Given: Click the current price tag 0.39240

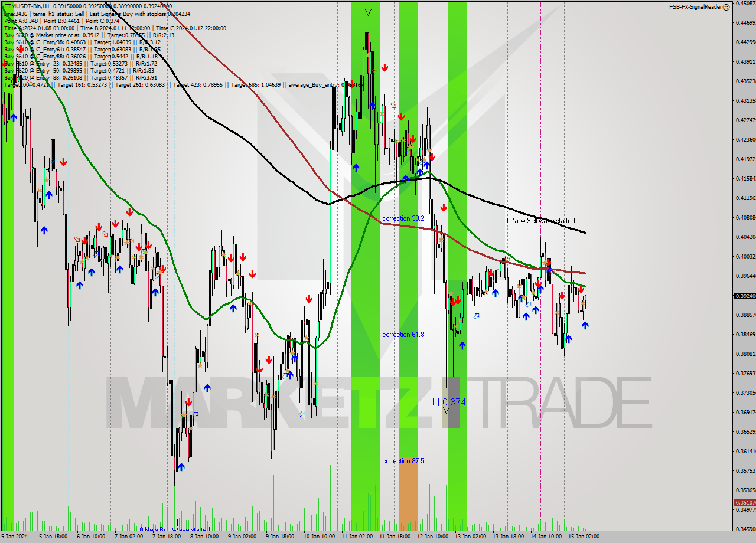Looking at the screenshot, I should click(744, 296).
